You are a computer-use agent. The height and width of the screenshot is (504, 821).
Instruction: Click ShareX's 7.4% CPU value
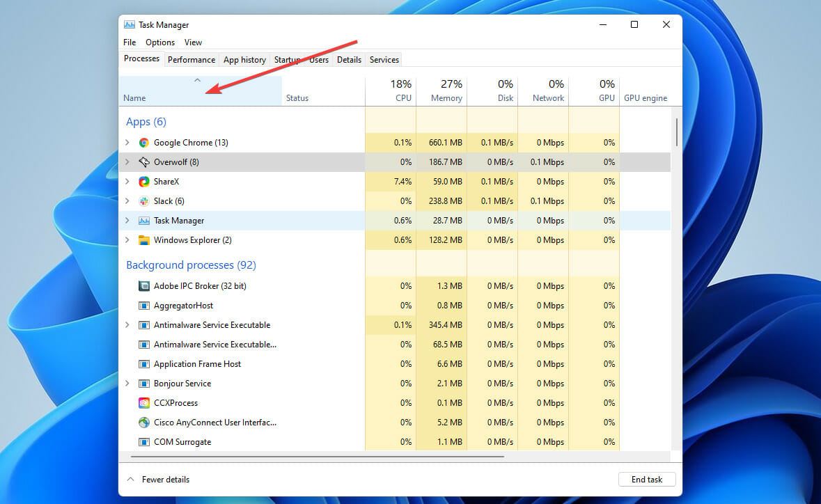point(402,182)
